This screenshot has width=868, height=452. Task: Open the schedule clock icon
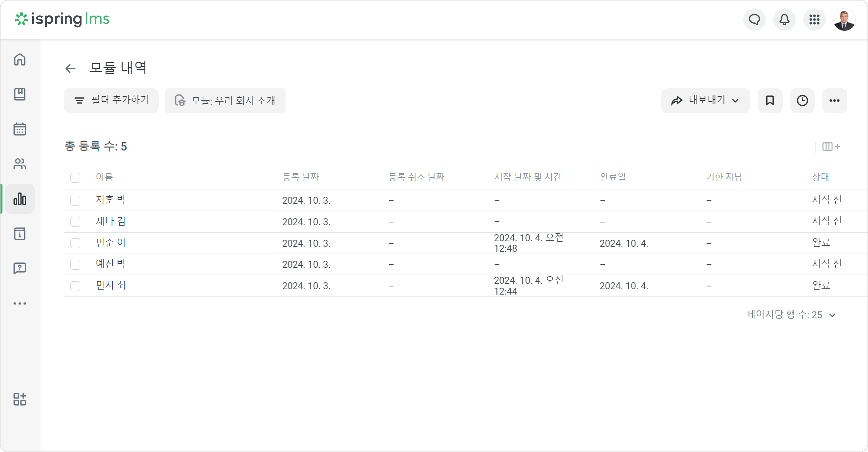tap(802, 100)
